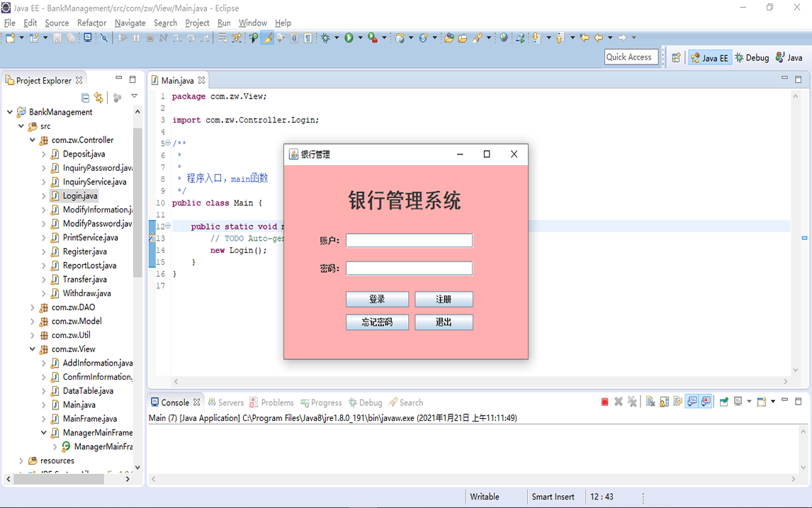Click the Quick Access search box
The image size is (812, 508).
(631, 57)
